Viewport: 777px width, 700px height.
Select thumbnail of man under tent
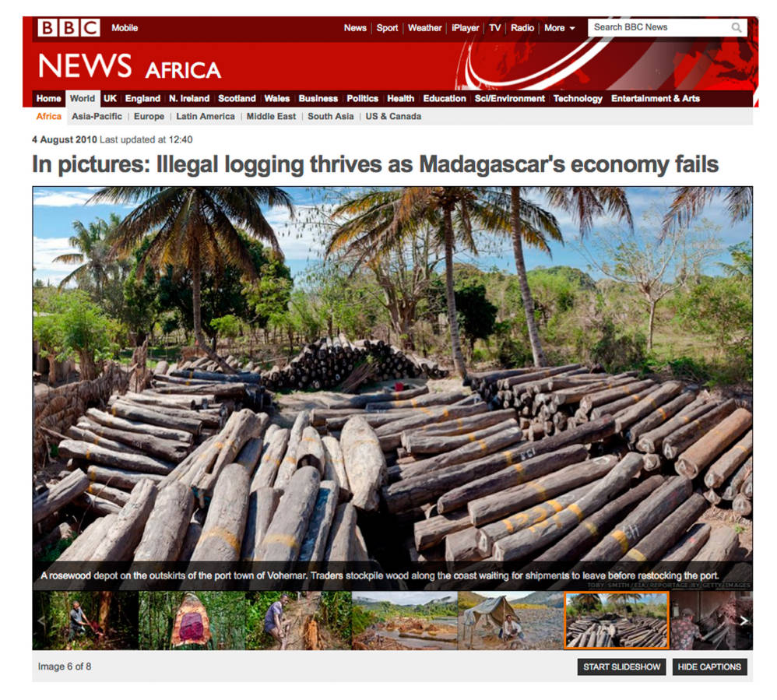[x=511, y=620]
